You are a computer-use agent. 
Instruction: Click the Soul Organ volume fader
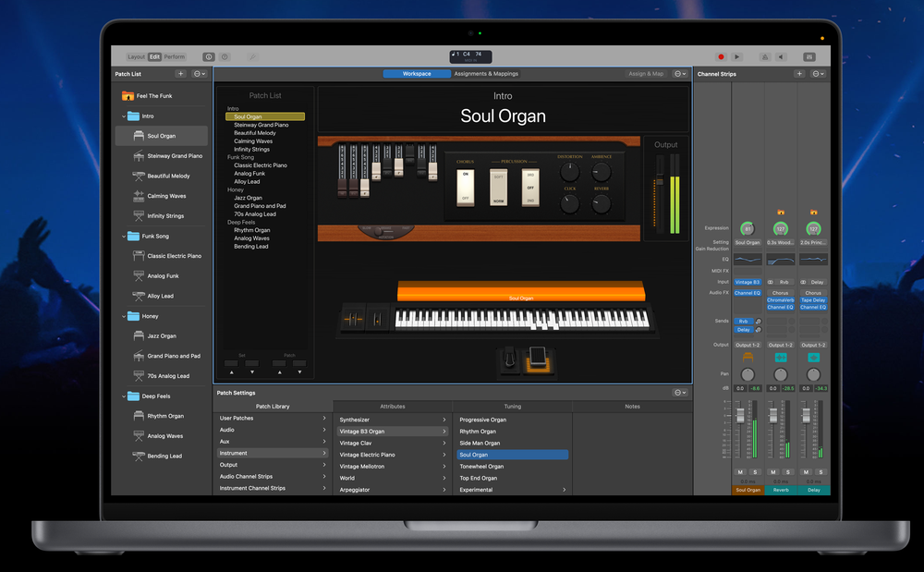point(740,415)
